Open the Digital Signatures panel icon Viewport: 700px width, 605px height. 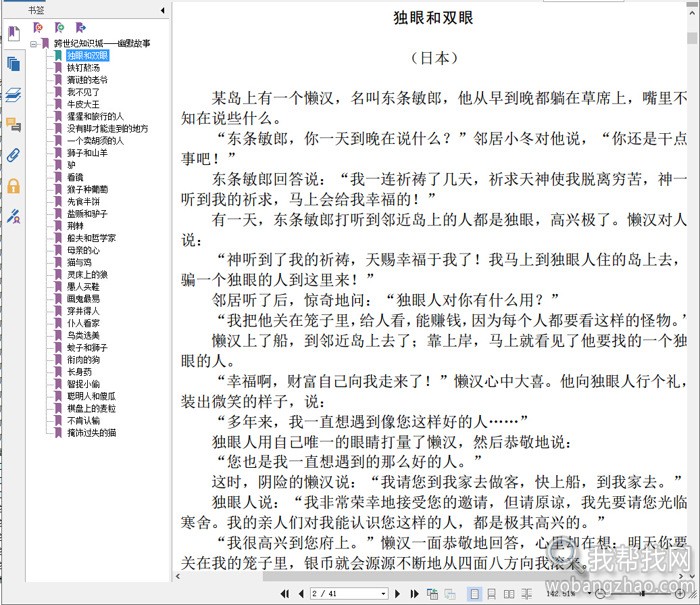pyautogui.click(x=14, y=216)
